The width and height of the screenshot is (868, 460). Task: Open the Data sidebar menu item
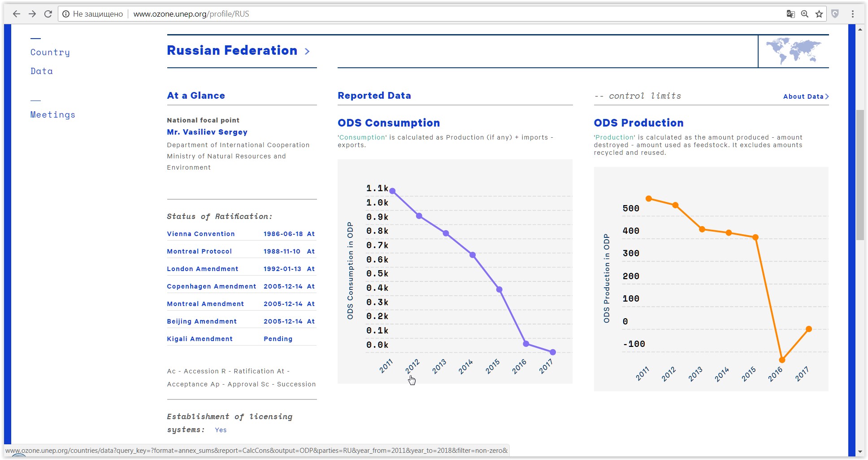click(42, 71)
